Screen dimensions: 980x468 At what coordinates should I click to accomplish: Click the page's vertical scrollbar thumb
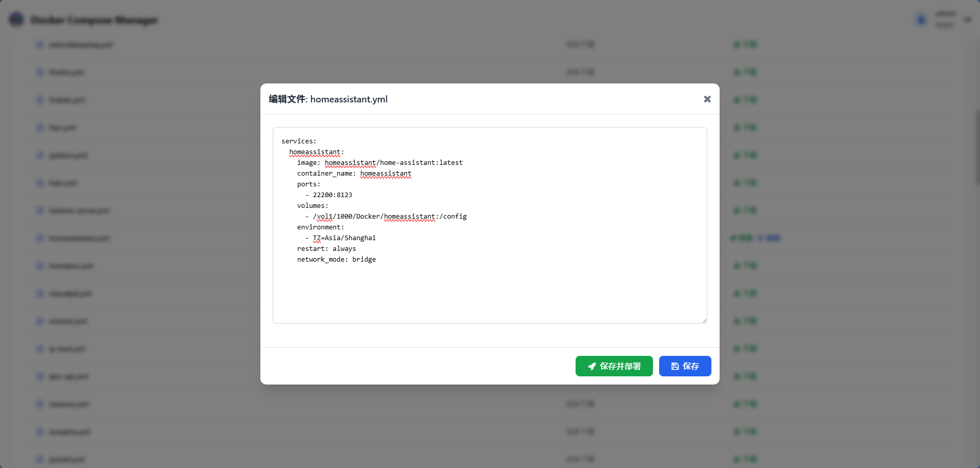point(977,148)
